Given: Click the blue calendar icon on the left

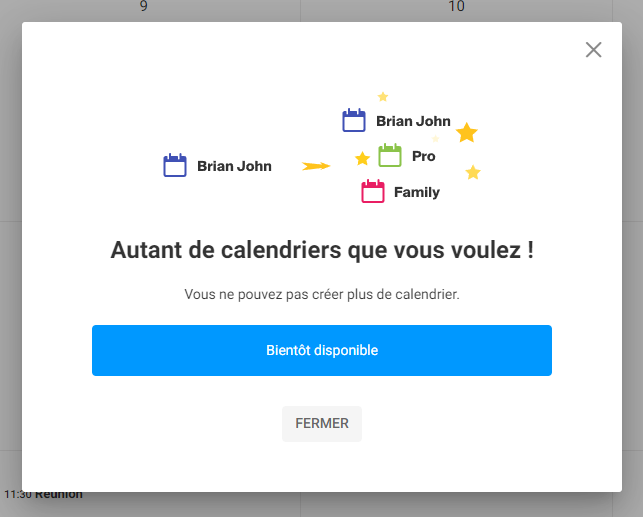Looking at the screenshot, I should tap(175, 165).
